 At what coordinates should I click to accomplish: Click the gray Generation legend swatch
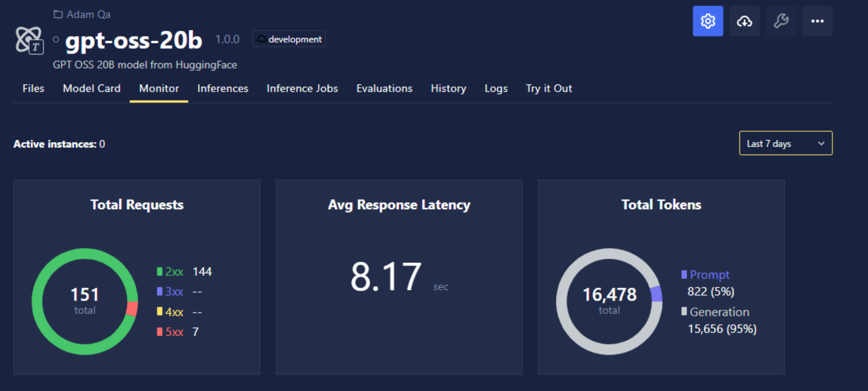[x=684, y=311]
